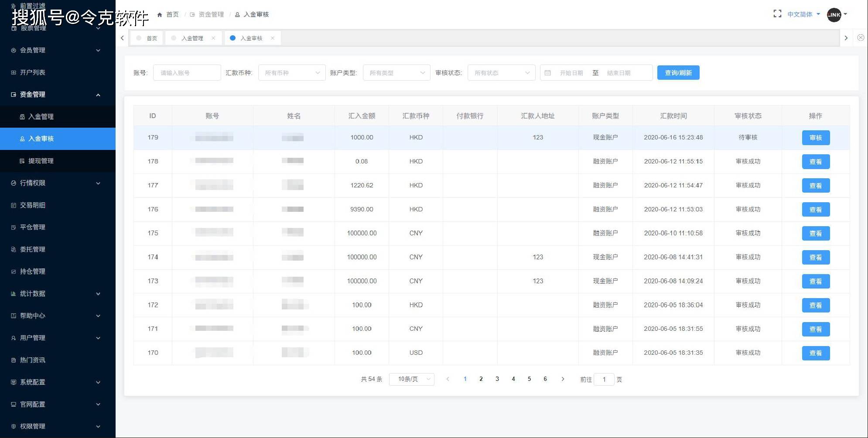Click 持仓管理 sidebar icon
This screenshot has width=868, height=438.
(x=14, y=272)
